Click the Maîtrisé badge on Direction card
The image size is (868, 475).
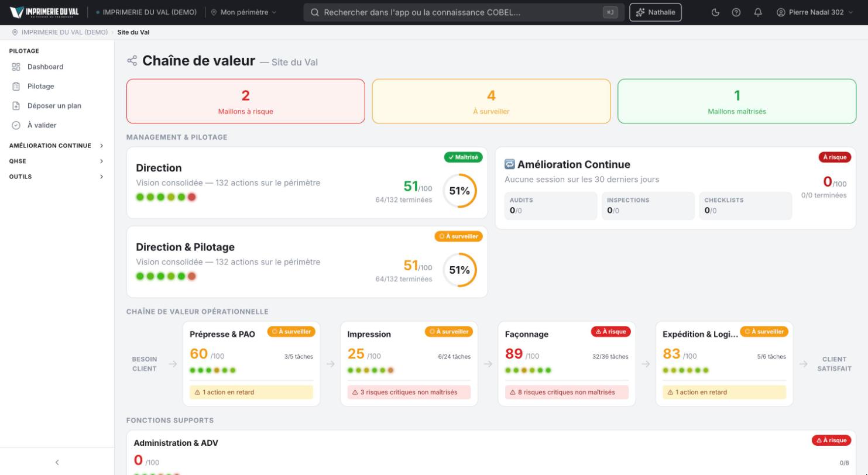pos(463,157)
